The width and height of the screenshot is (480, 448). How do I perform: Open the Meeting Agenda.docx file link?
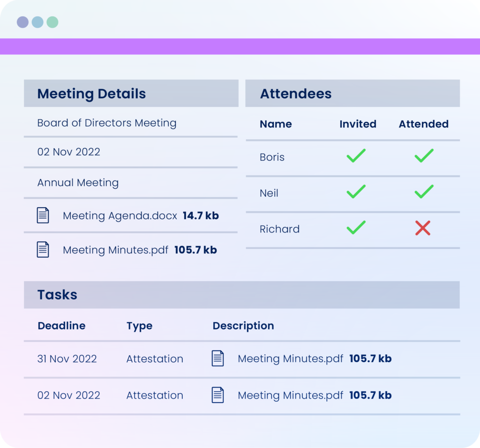[x=120, y=216]
